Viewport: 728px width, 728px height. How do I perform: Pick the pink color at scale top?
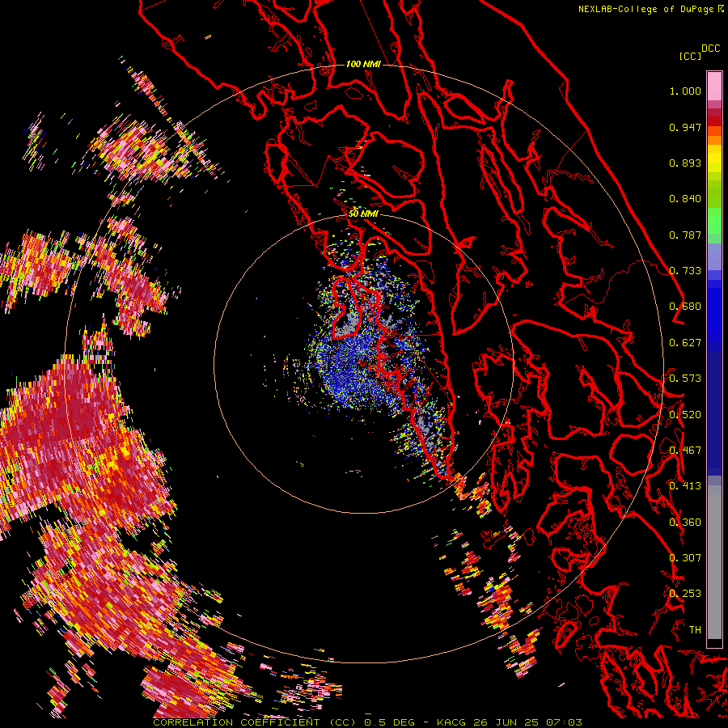[x=714, y=86]
